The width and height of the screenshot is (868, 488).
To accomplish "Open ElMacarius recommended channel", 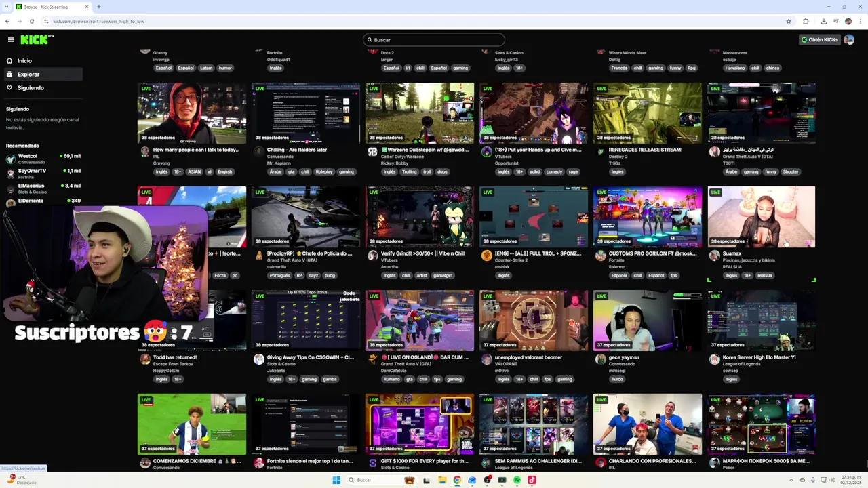I will click(42, 188).
